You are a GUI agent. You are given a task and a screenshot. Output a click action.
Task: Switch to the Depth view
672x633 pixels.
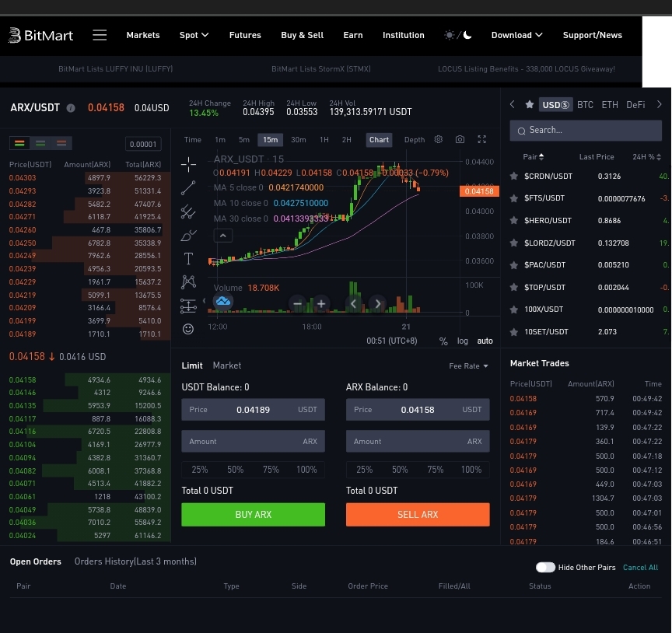coord(415,140)
